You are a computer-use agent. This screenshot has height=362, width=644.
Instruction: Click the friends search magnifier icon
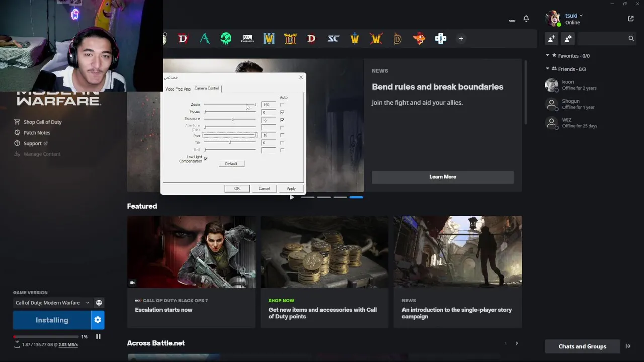631,38
